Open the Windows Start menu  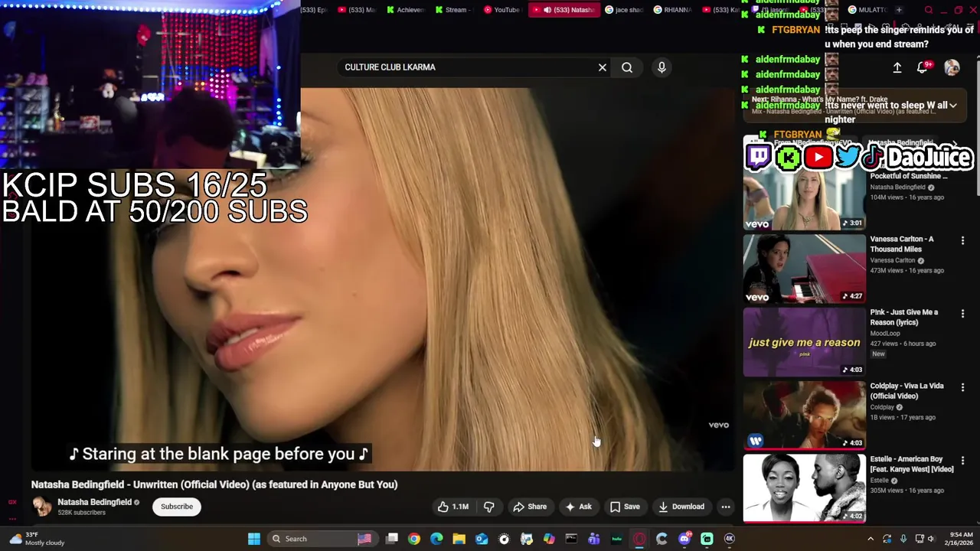(x=253, y=539)
